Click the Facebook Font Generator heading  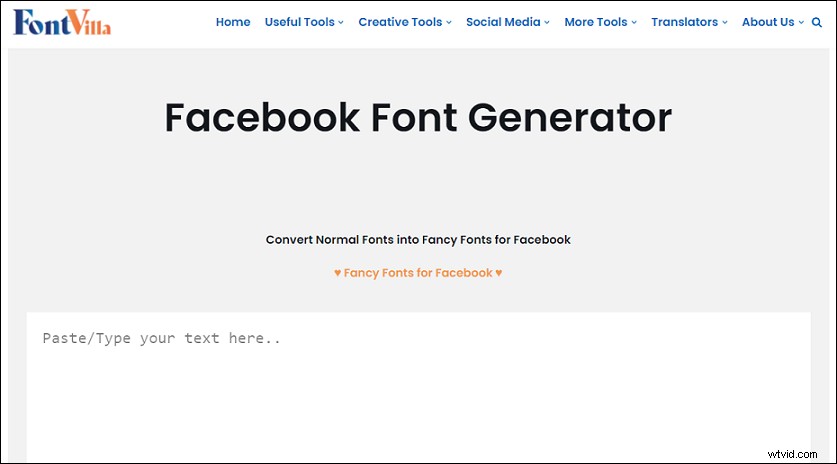tap(418, 117)
